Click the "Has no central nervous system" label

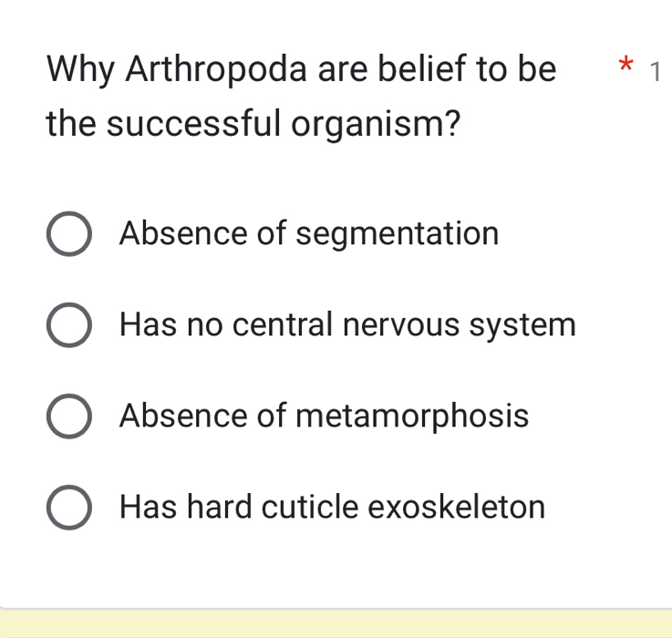pos(347,325)
